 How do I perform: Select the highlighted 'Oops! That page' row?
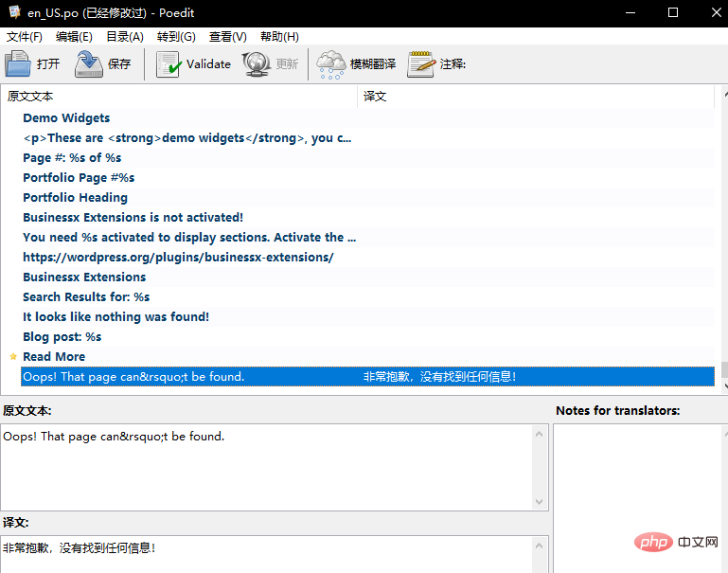pyautogui.click(x=367, y=377)
